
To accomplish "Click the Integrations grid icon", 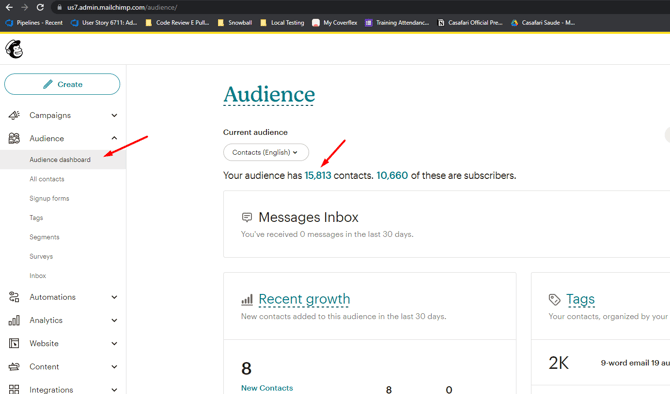I will click(x=14, y=389).
